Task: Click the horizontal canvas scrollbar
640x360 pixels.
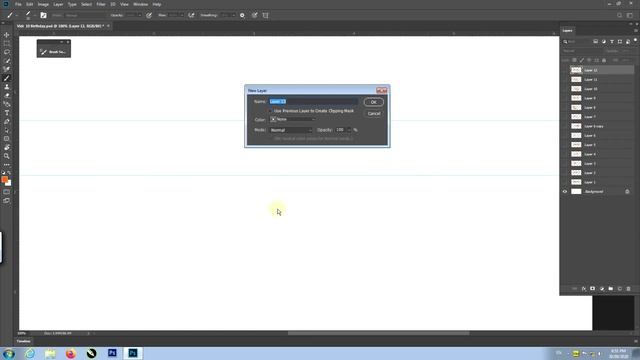Action: [x=378, y=333]
